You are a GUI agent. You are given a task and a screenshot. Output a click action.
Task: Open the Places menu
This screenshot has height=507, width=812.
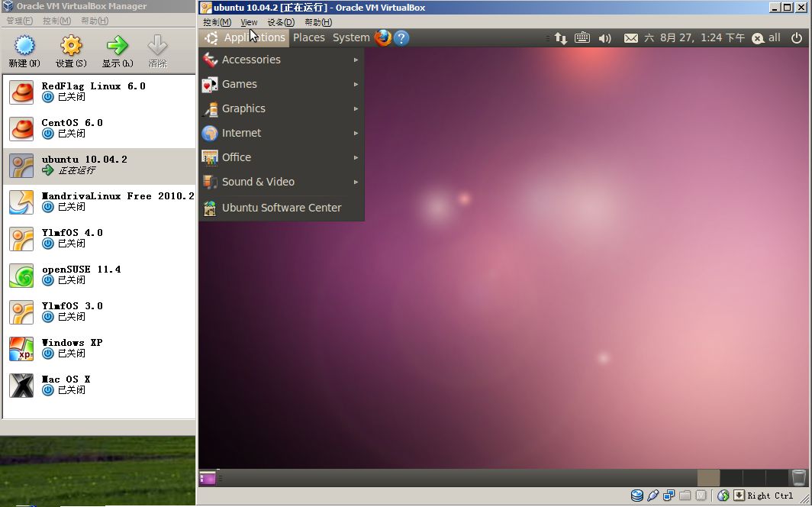[308, 38]
